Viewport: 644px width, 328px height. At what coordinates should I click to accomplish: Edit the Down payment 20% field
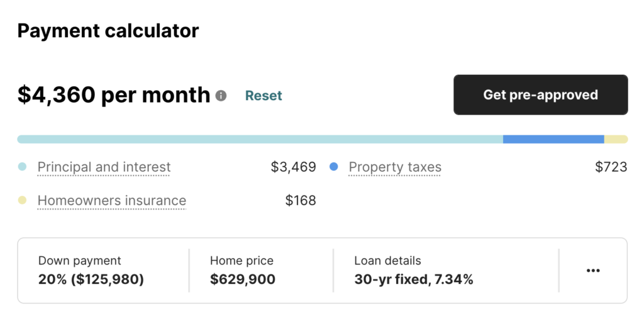tap(104, 271)
